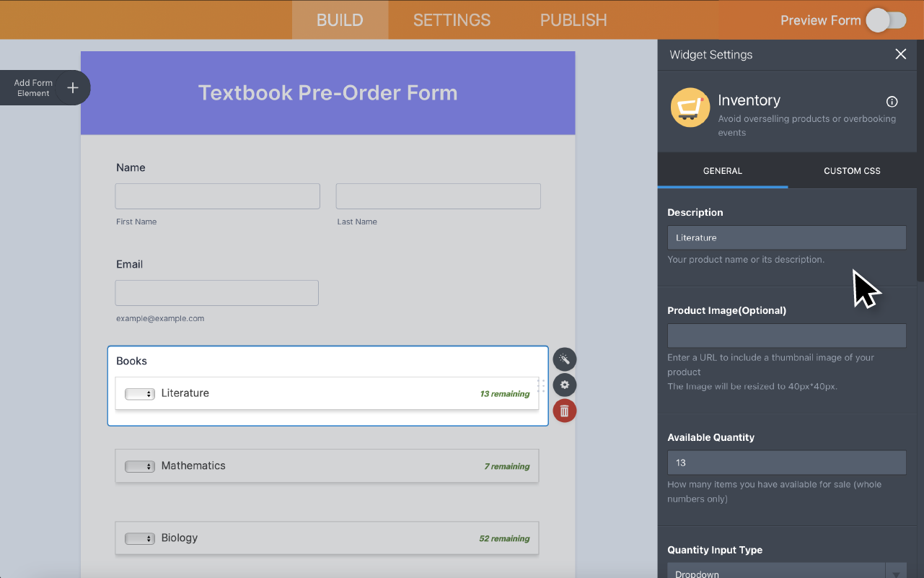The image size is (924, 578).
Task: Delete the Books element using the trash icon
Action: click(565, 411)
